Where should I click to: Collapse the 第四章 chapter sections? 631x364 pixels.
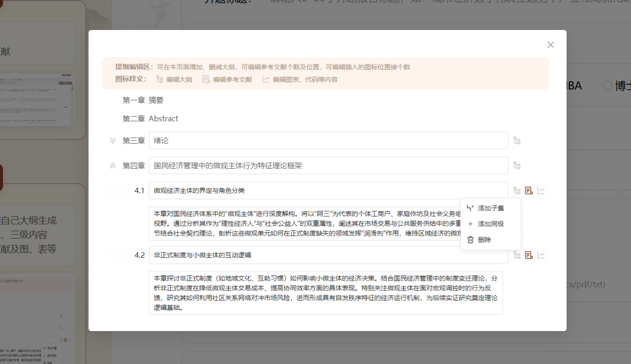tap(113, 166)
